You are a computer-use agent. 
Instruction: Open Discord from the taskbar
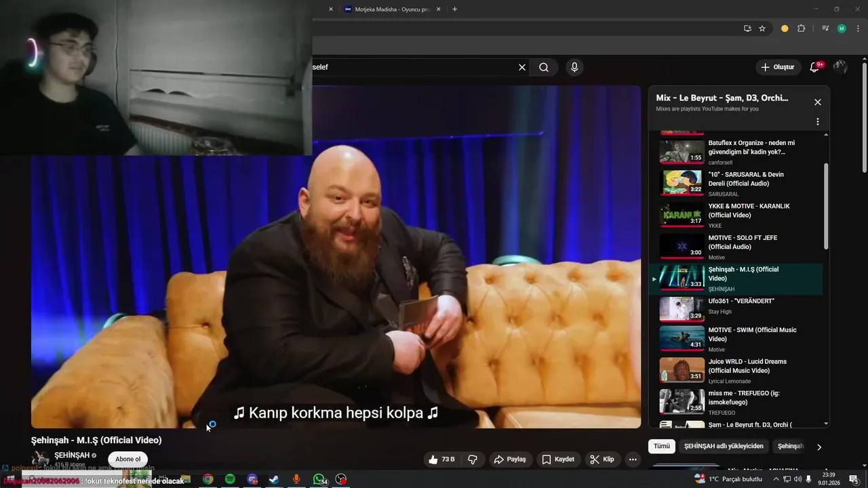[x=252, y=479]
